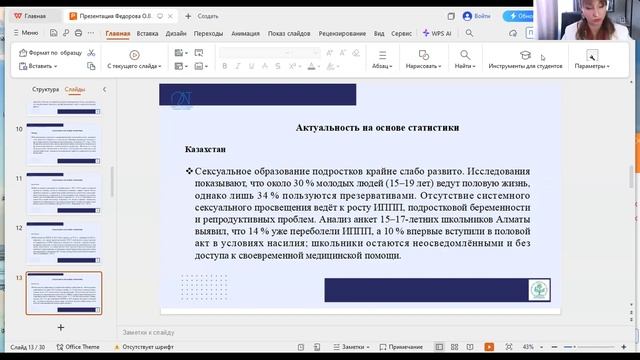Open the Абзац paragraph dropdown

(382, 66)
